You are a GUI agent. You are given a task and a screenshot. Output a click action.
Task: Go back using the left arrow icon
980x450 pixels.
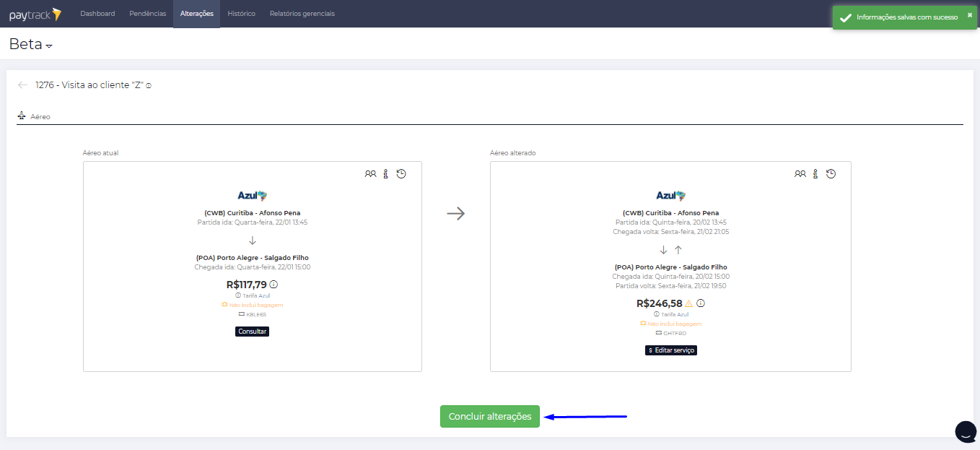pyautogui.click(x=23, y=85)
